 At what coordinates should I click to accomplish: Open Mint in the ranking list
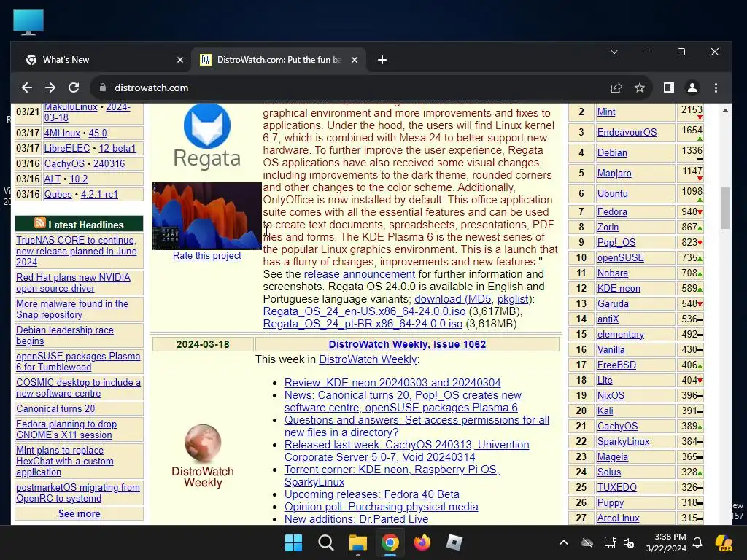pos(606,112)
